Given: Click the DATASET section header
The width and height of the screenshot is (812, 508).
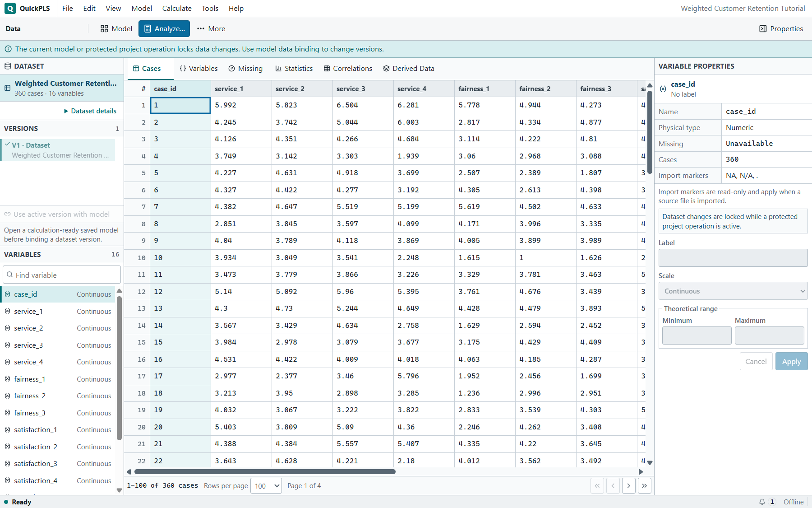Looking at the screenshot, I should click(x=62, y=66).
